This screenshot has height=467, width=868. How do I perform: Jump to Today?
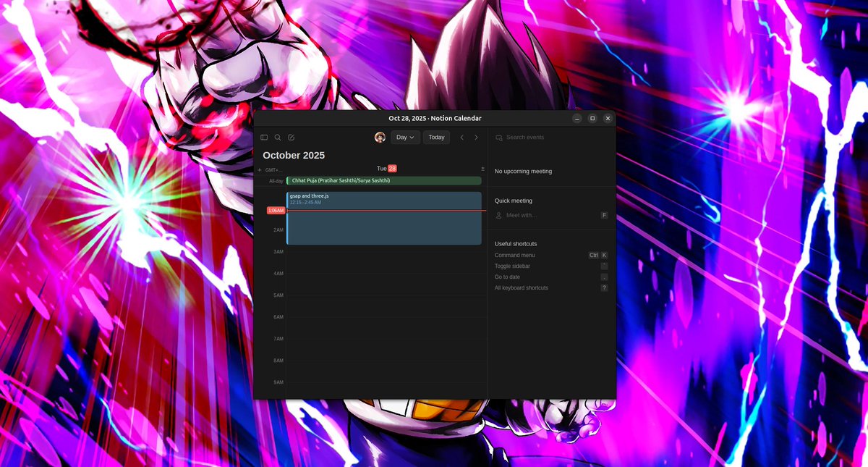436,137
